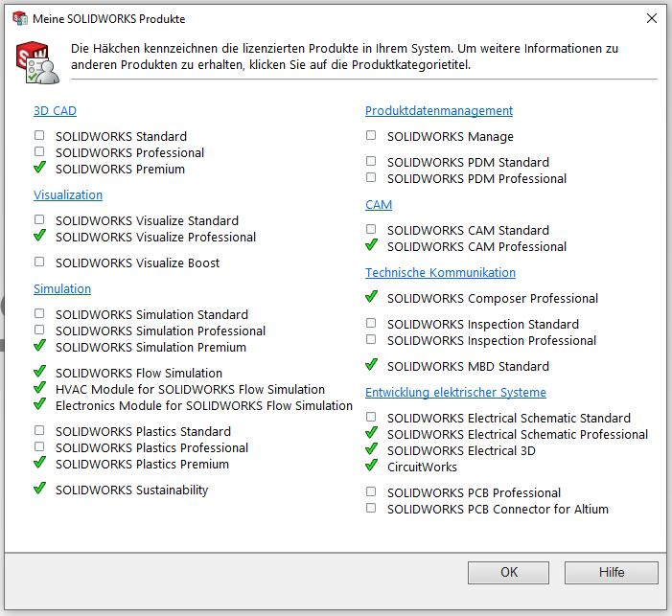The width and height of the screenshot is (672, 616).
Task: Click checkmark beside SOLIDWORKS Electrical 3D
Action: coord(371,449)
